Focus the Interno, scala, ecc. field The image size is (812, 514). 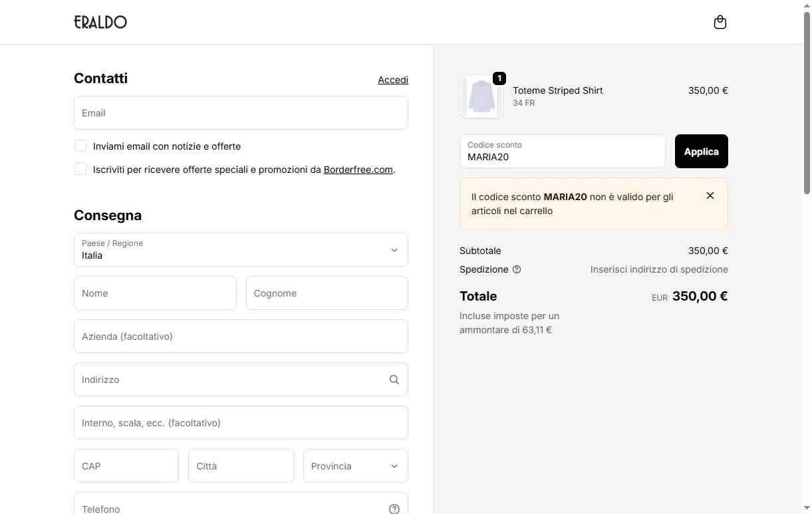coord(241,422)
